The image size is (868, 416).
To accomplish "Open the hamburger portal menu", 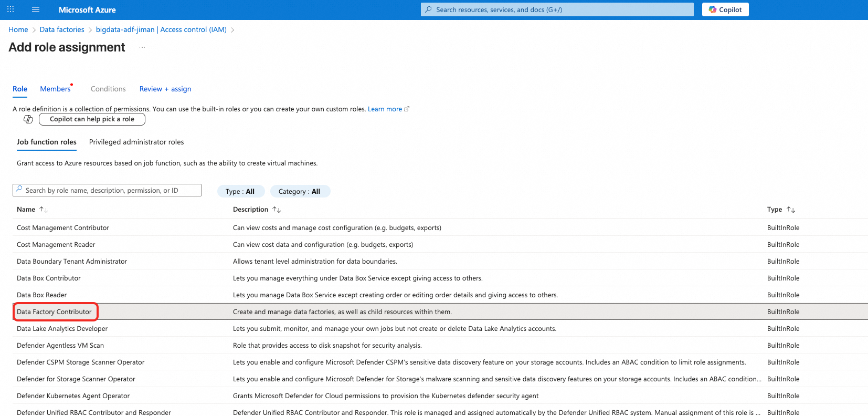I will point(36,9).
